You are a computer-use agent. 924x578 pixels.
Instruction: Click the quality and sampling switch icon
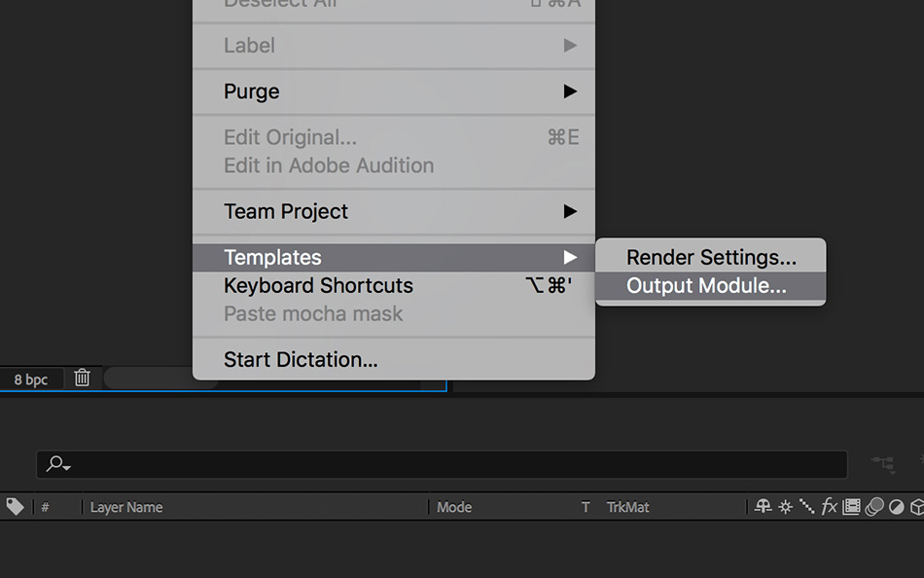point(807,506)
